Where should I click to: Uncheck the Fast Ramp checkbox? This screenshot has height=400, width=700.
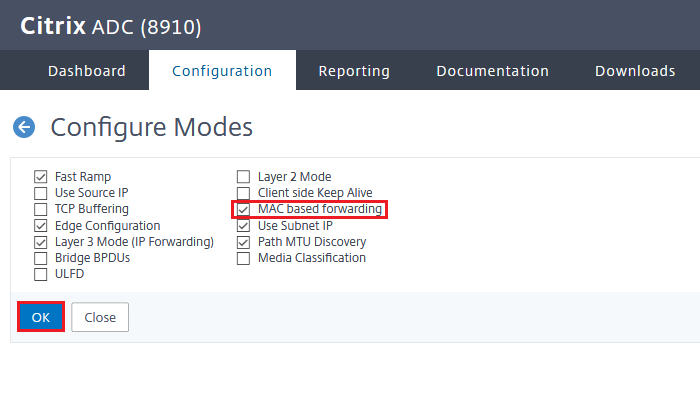[x=41, y=177]
